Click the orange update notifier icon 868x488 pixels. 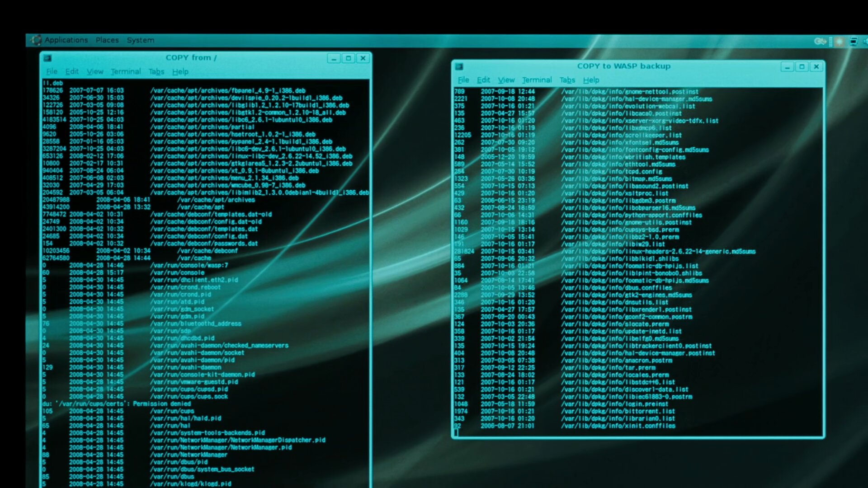coord(840,42)
